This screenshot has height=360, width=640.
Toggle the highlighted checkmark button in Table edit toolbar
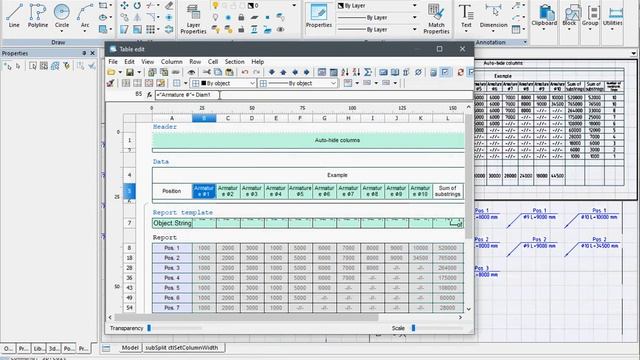tap(445, 72)
